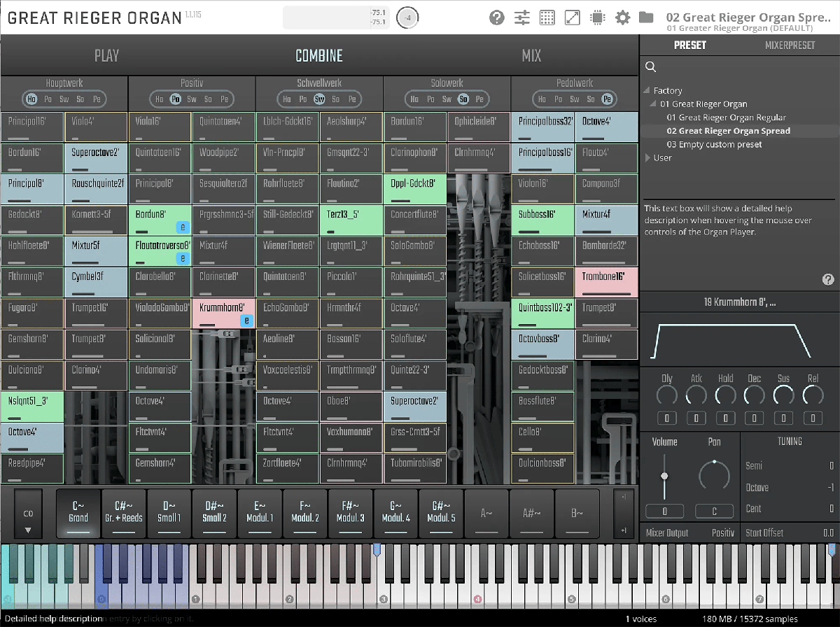Image resolution: width=840 pixels, height=627 pixels.
Task: Open settings via the gear icon
Action: (622, 17)
